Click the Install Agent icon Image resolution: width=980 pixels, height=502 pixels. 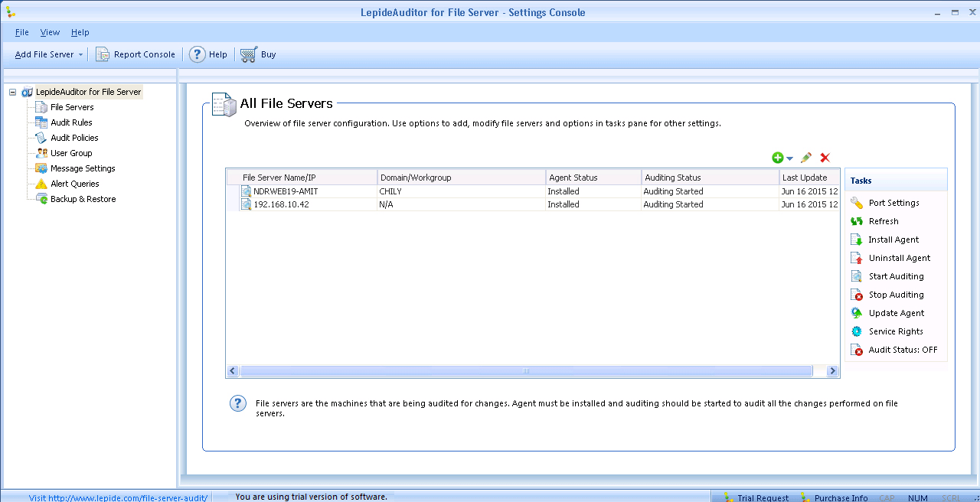(x=856, y=240)
